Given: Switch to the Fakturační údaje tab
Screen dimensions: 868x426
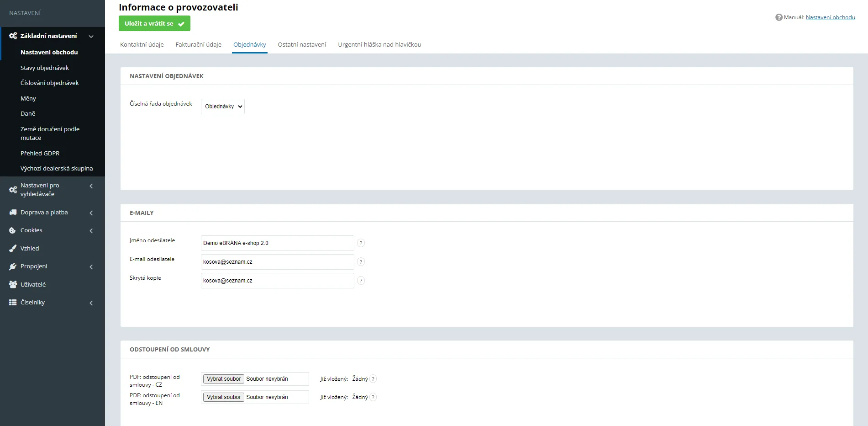Looking at the screenshot, I should pyautogui.click(x=199, y=45).
